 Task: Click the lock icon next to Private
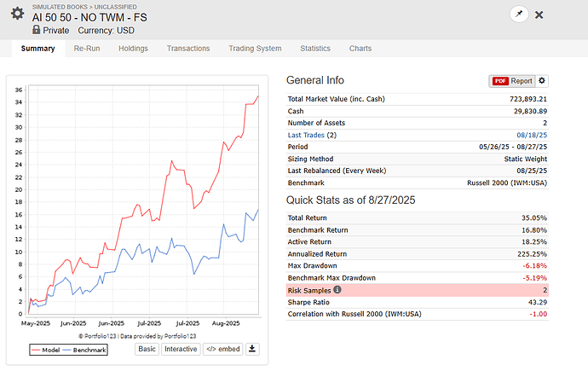pos(36,30)
